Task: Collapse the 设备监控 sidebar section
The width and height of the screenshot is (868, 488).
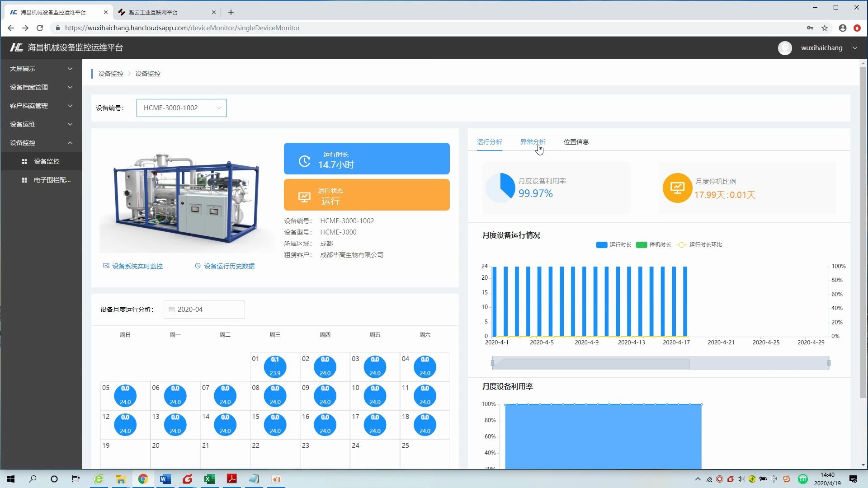Action: 41,143
